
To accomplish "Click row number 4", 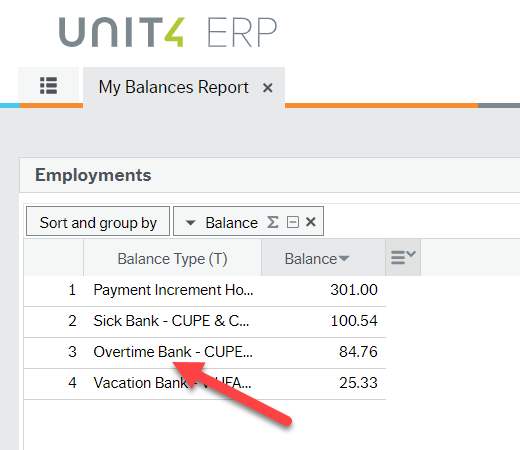I will pos(72,383).
